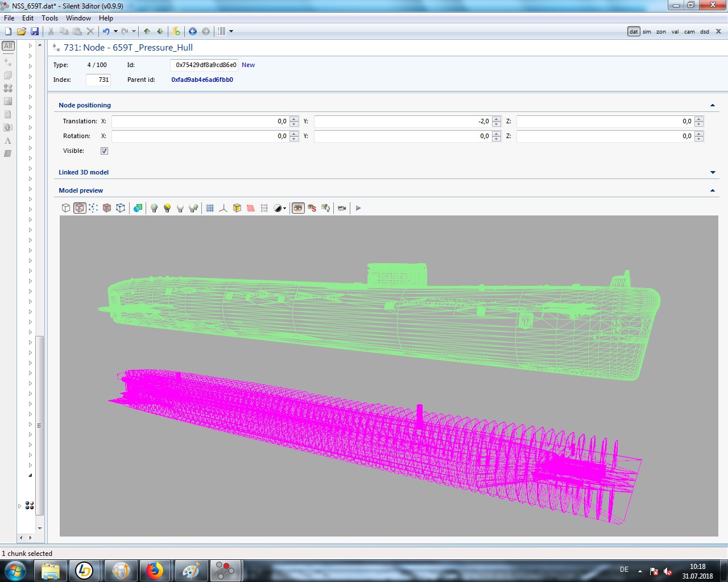Screen dimensions: 728x582
Task: Click the New link next to Id
Action: click(x=248, y=65)
